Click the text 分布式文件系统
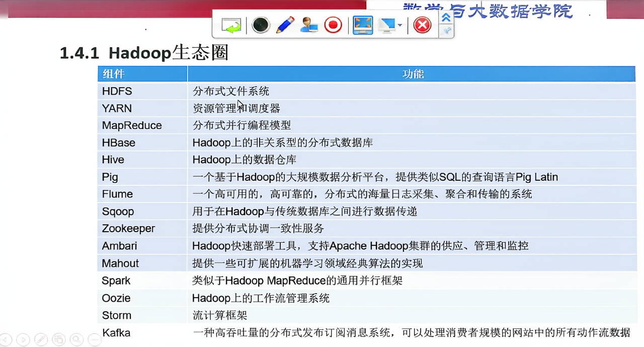The image size is (644, 347). pyautogui.click(x=231, y=91)
